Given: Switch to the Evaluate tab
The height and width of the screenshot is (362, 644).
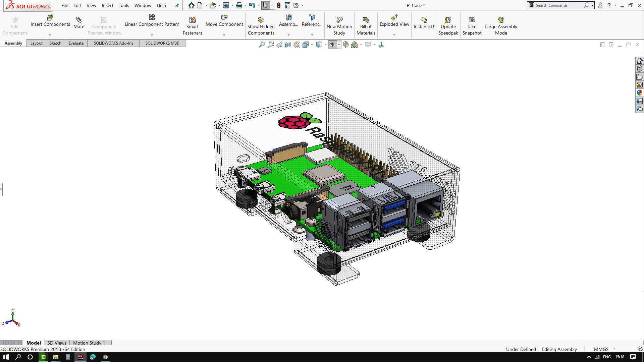Looking at the screenshot, I should (x=76, y=43).
